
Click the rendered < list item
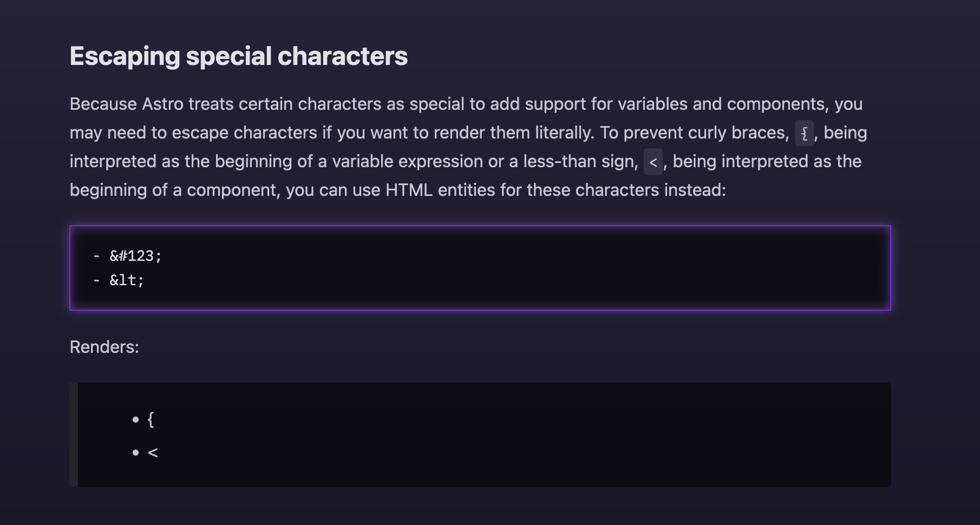[153, 452]
